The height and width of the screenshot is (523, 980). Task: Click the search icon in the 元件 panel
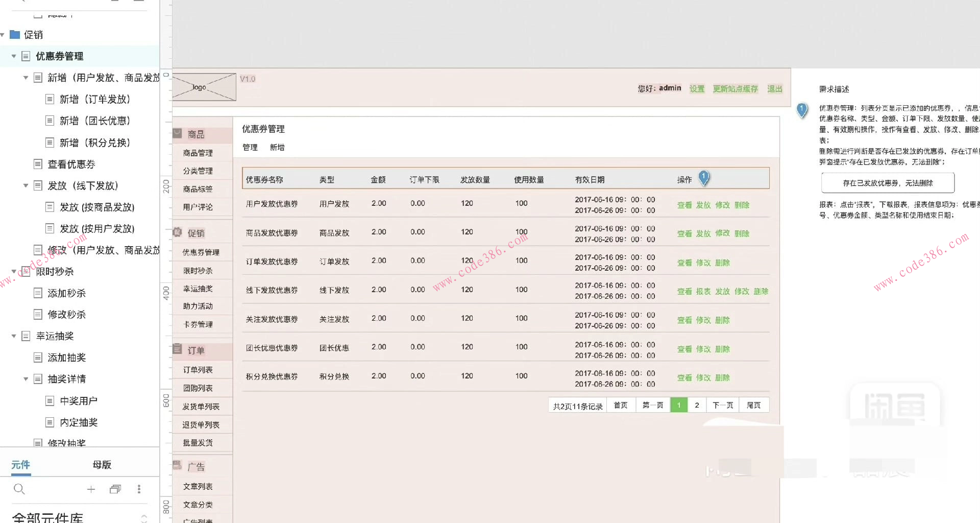tap(19, 489)
